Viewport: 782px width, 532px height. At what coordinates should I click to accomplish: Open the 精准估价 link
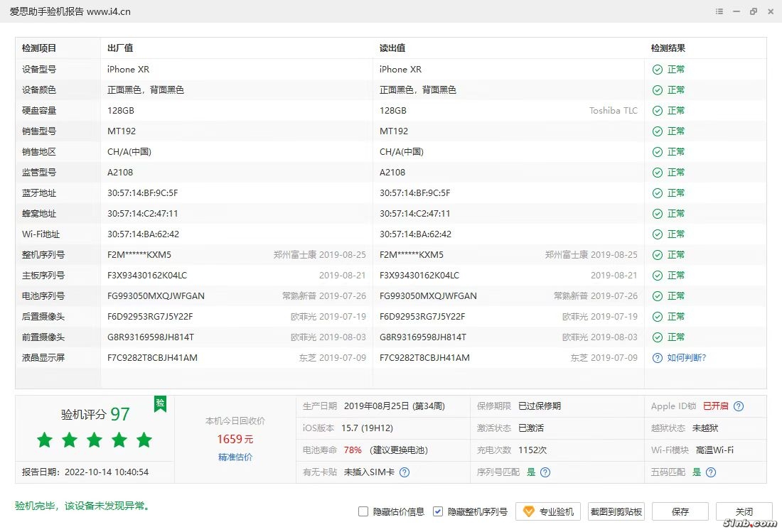tap(235, 457)
